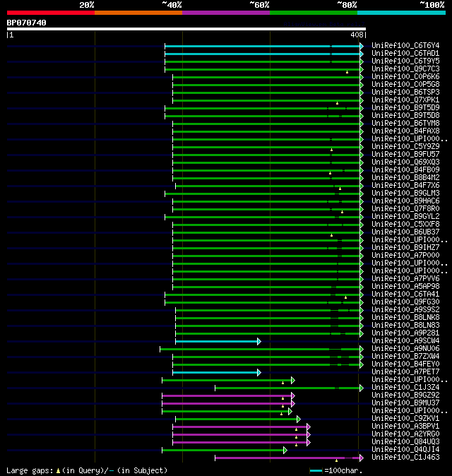Select hit label UniRef100_B4FB09
Screen dimensions: 452x476
(405, 169)
